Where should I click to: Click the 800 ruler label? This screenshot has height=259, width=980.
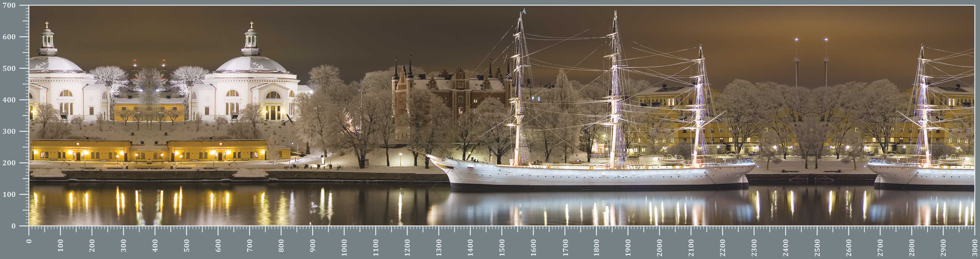pos(281,246)
